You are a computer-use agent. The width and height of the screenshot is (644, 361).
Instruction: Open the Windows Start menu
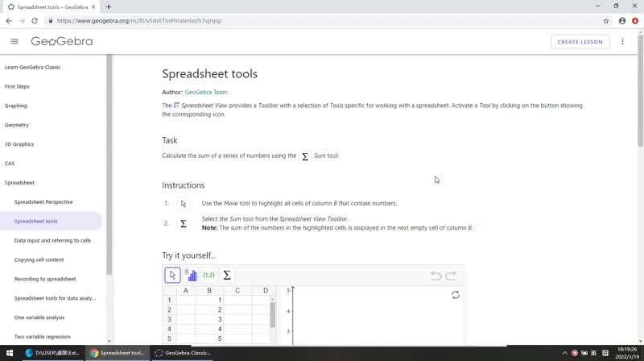click(x=10, y=353)
